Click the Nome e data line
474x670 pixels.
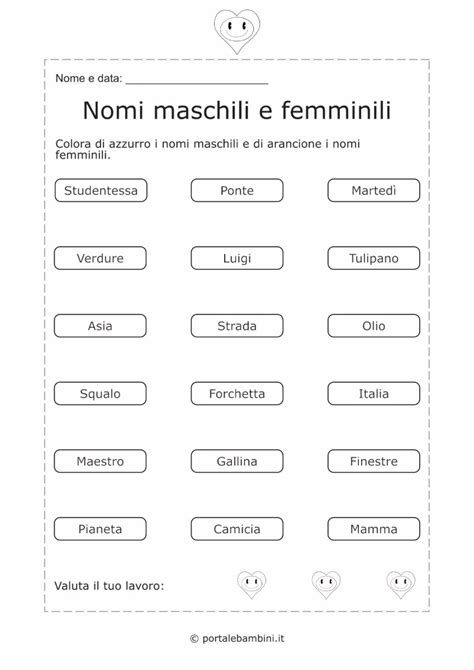[197, 80]
